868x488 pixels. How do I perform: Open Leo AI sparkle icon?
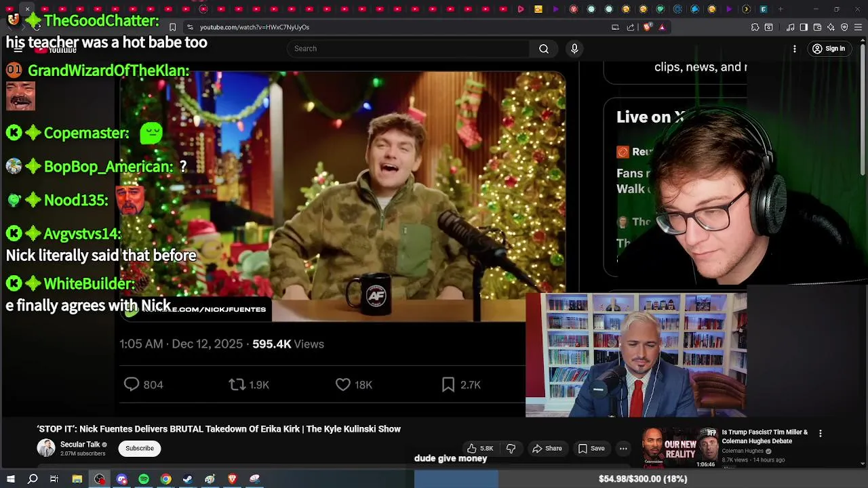point(831,27)
